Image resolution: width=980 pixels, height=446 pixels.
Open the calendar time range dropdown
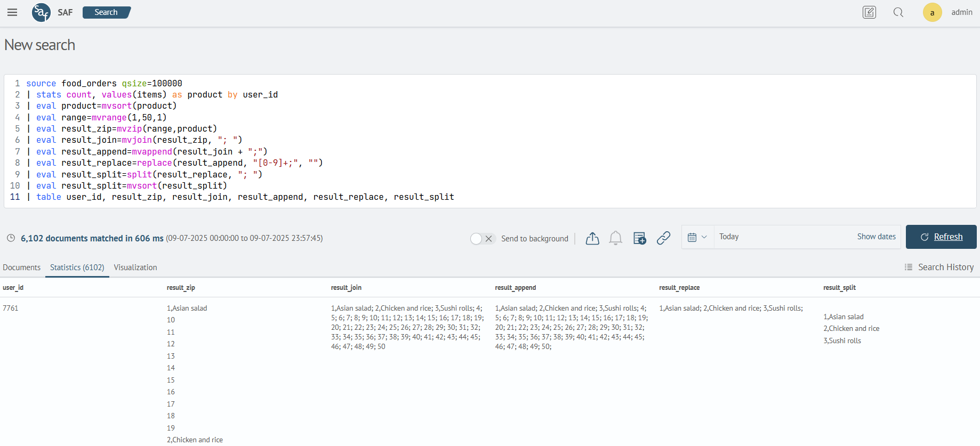coord(697,237)
